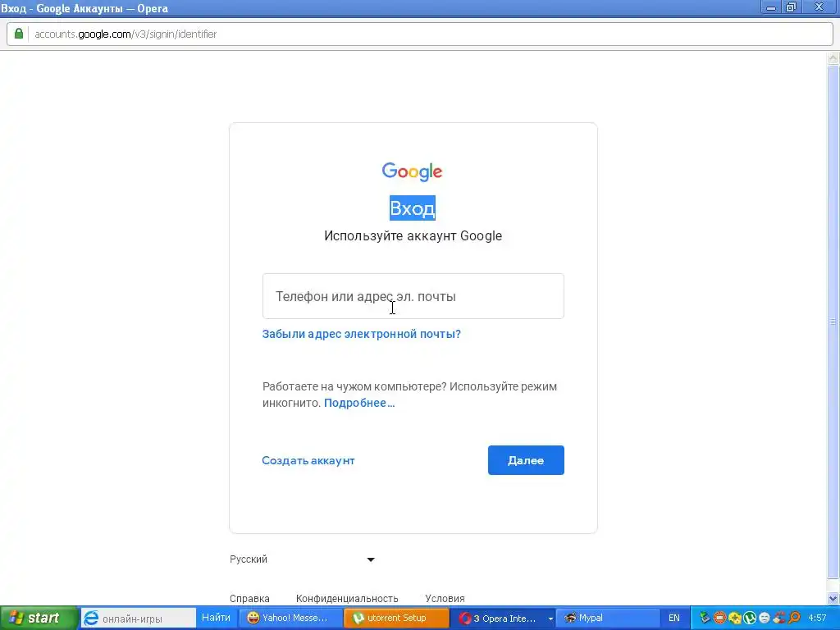Click the vertical scrollbar thumb

click(833, 322)
